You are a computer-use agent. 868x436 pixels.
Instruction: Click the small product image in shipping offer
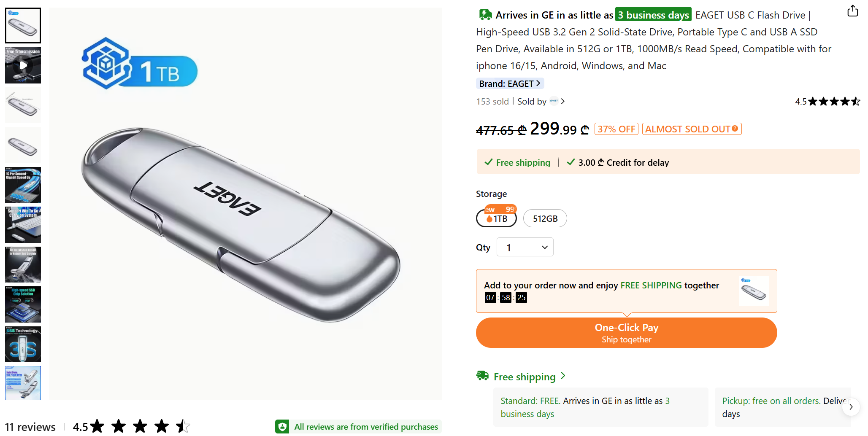pyautogui.click(x=754, y=291)
